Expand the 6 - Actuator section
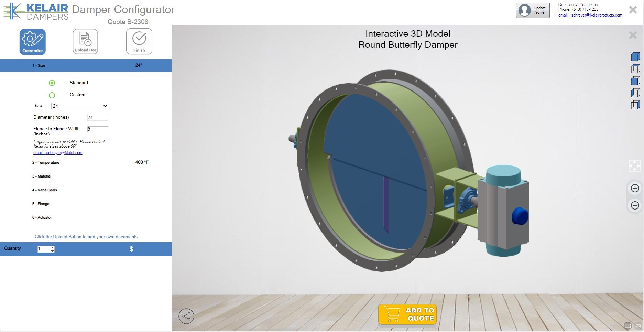The width and height of the screenshot is (644, 332). [x=42, y=217]
